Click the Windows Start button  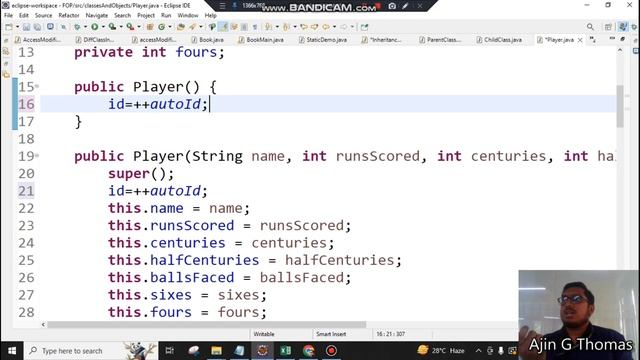click(12, 351)
